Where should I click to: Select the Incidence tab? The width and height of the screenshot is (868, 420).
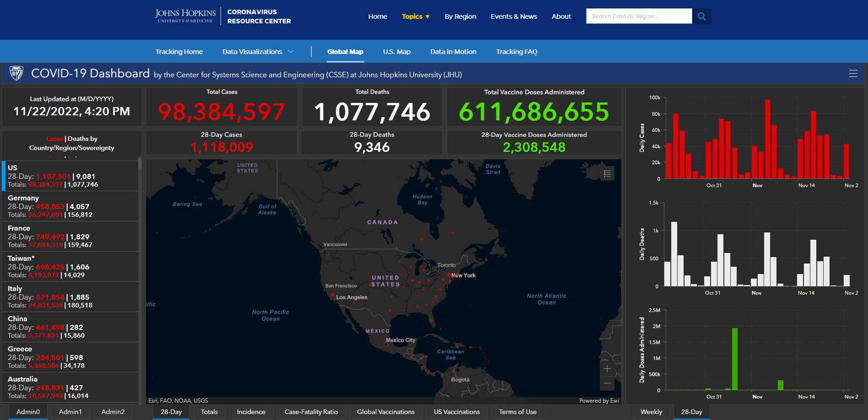click(251, 412)
